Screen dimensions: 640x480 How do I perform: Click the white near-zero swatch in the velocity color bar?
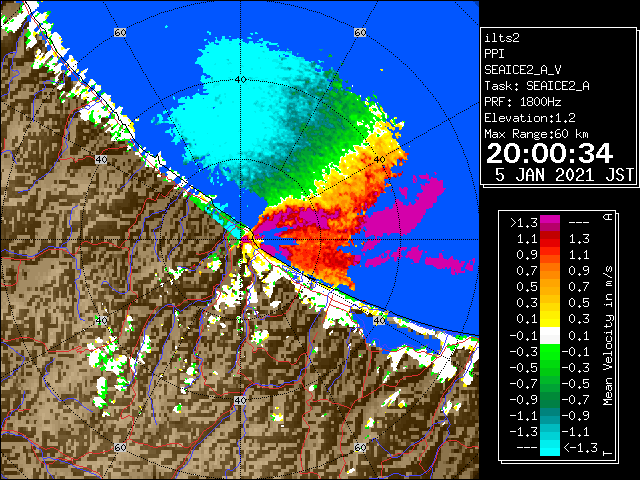[x=550, y=336]
